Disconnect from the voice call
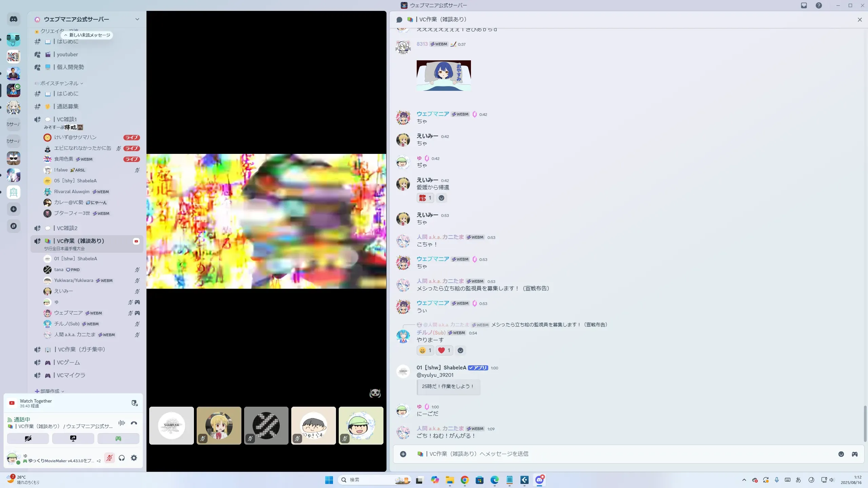The height and width of the screenshot is (488, 868). point(134,423)
